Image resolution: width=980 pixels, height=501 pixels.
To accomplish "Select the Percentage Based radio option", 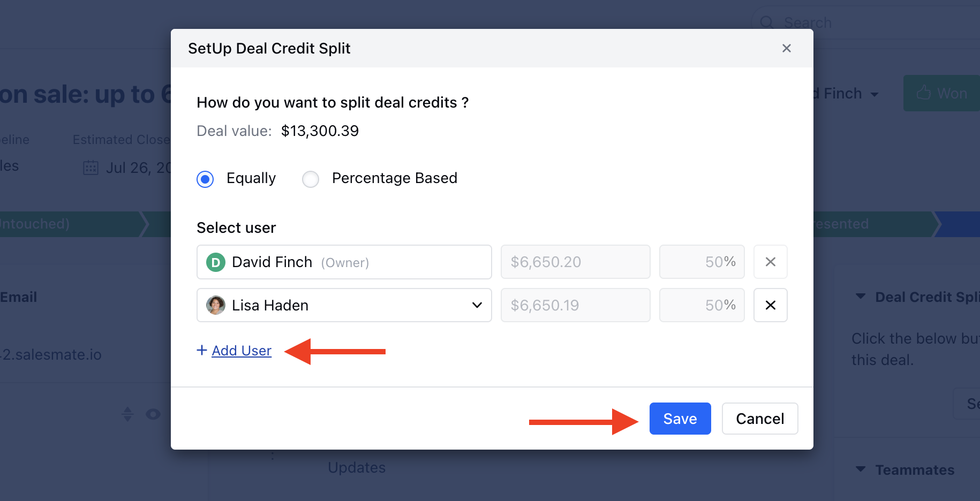I will [311, 179].
